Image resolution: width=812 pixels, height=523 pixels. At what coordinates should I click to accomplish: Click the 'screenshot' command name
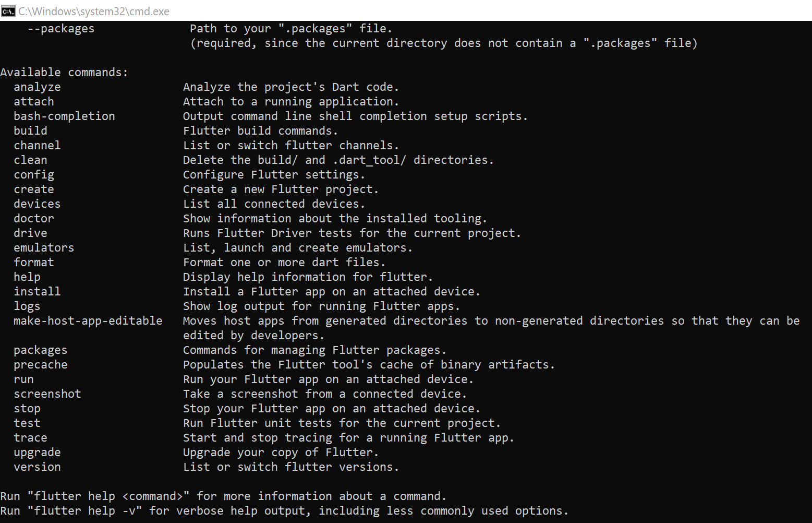(x=47, y=394)
